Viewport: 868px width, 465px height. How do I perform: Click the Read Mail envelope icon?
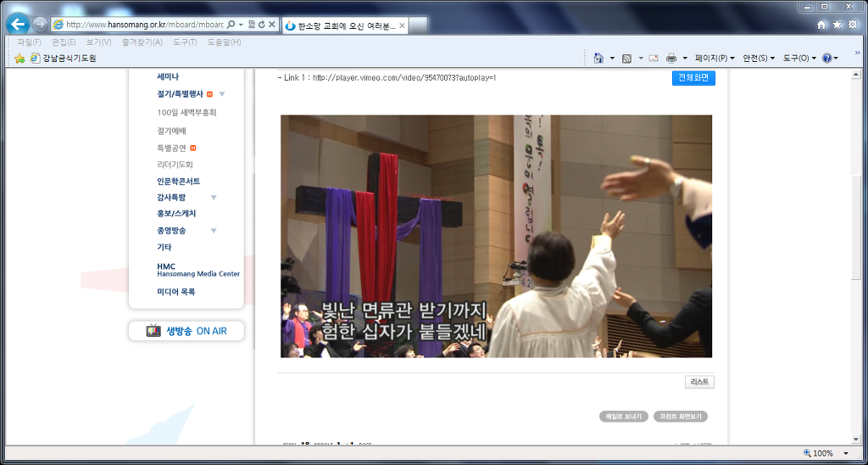pyautogui.click(x=654, y=58)
